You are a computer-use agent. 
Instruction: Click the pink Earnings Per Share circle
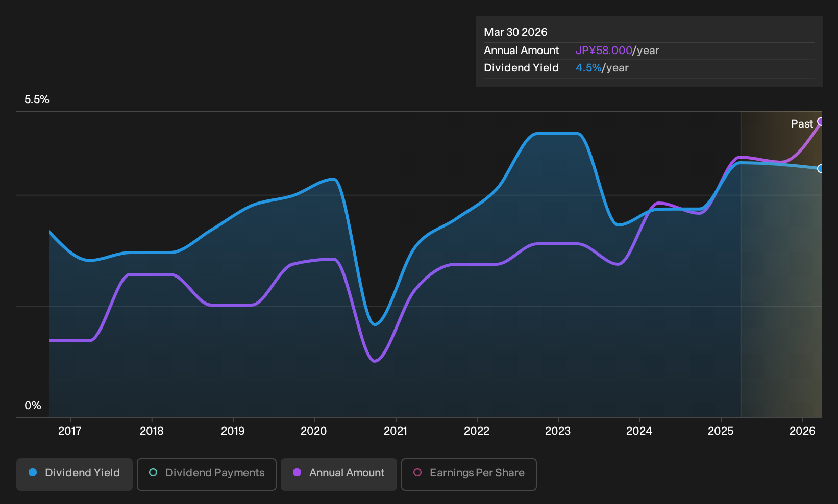[x=417, y=473]
